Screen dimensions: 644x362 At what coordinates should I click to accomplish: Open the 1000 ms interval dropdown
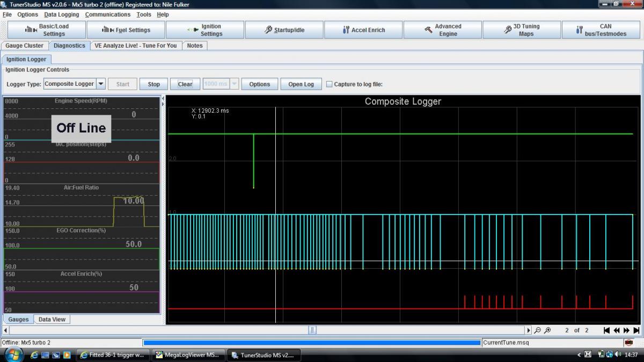click(x=234, y=84)
